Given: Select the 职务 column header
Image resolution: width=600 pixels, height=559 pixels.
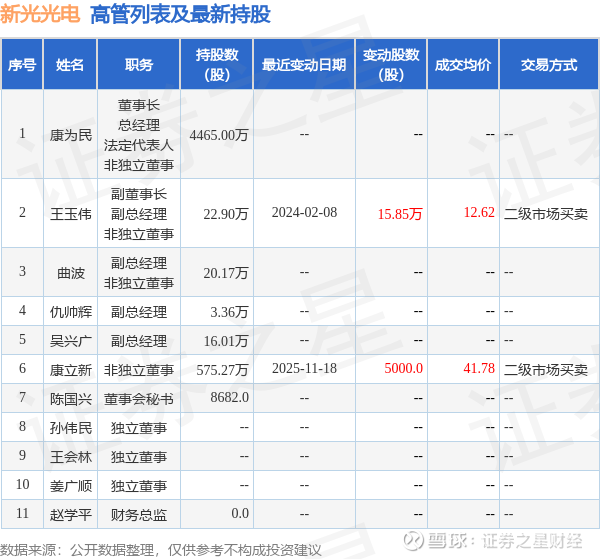Looking at the screenshot, I should (x=139, y=65).
